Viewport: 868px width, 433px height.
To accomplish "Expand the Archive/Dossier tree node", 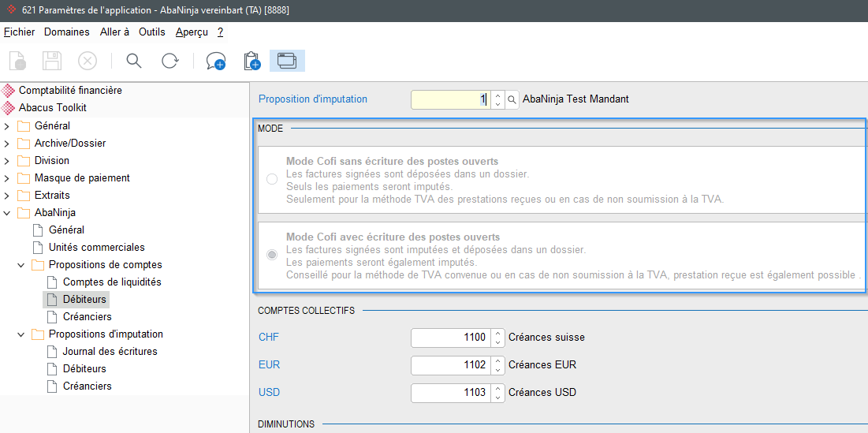I will click(x=6, y=144).
